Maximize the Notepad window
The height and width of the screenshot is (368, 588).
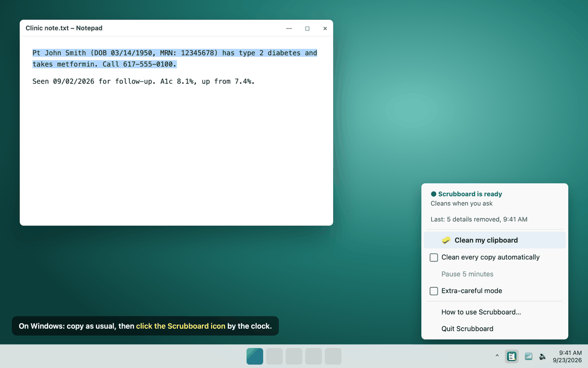pos(307,28)
